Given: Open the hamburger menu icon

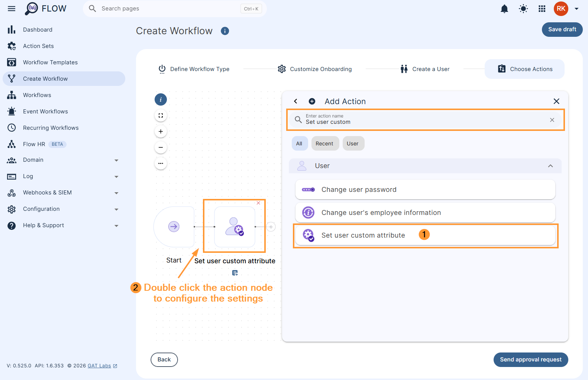Looking at the screenshot, I should (x=12, y=9).
